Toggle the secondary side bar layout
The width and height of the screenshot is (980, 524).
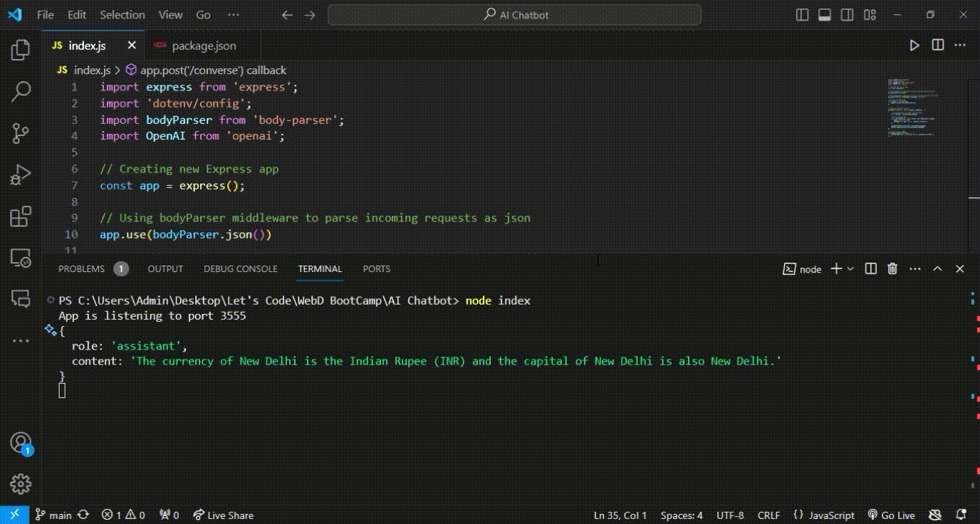click(847, 15)
